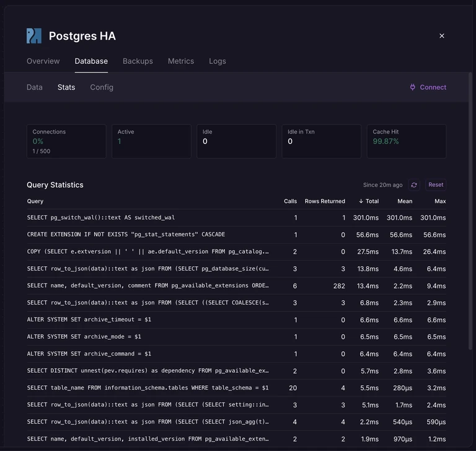Image resolution: width=476 pixels, height=451 pixels.
Task: Click the SELECT COALESCE query row
Action: [x=237, y=303]
